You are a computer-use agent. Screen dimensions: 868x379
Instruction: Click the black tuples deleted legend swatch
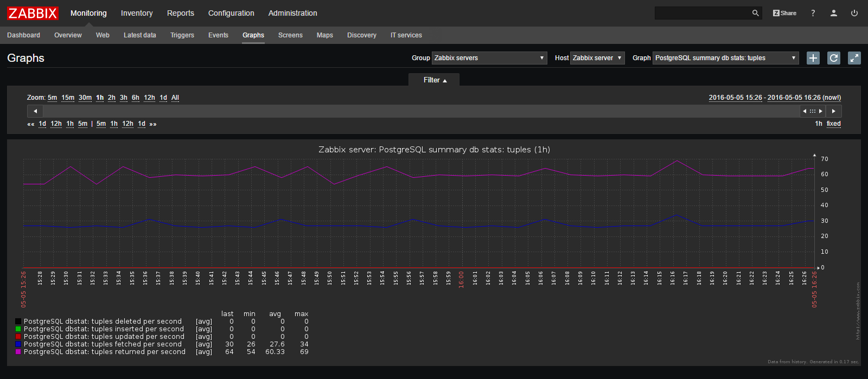(18, 322)
